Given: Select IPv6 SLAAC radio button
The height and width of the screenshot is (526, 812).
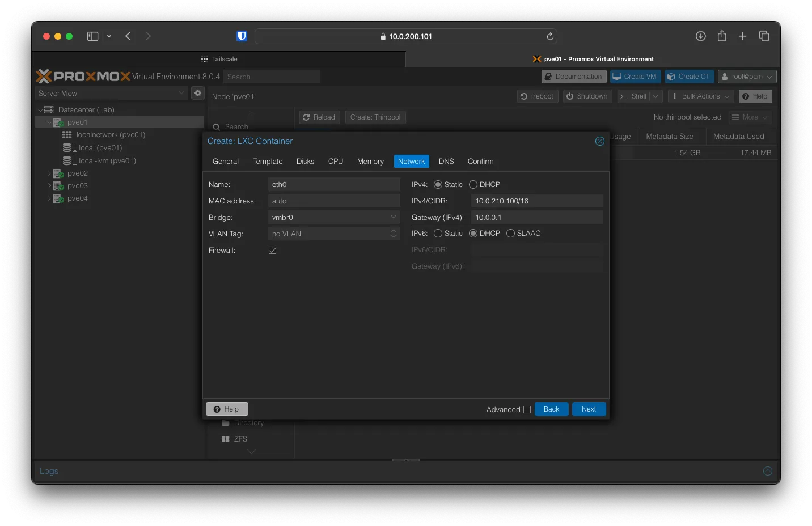Looking at the screenshot, I should coord(510,234).
